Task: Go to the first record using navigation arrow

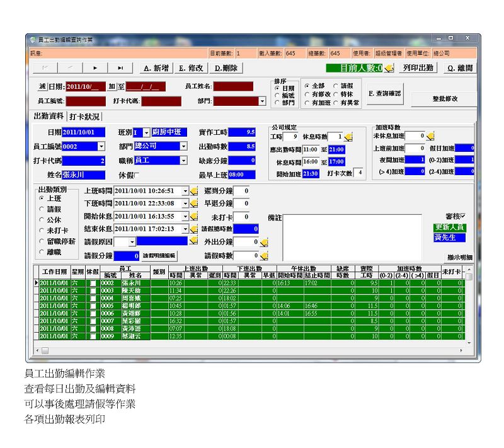Action: pyautogui.click(x=45, y=68)
